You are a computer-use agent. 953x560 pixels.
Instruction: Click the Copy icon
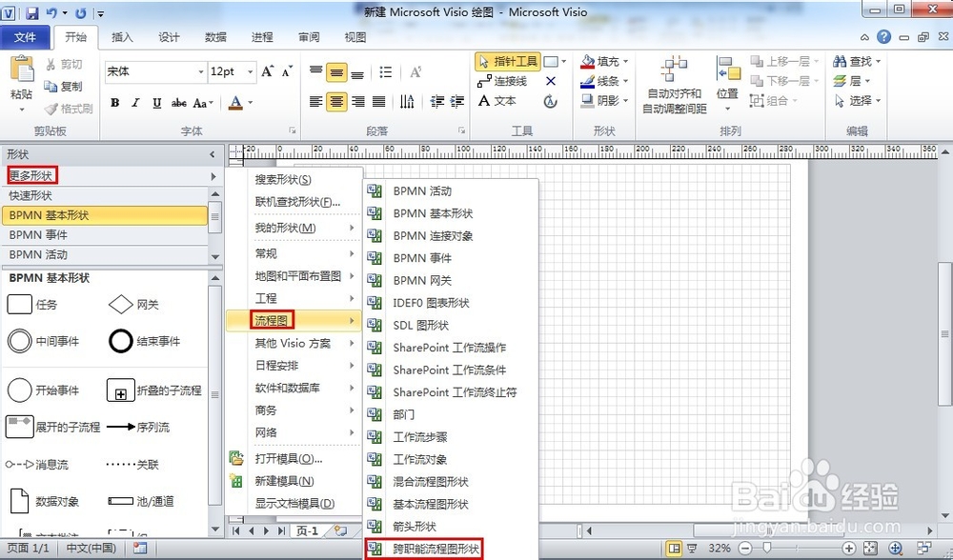pyautogui.click(x=51, y=87)
